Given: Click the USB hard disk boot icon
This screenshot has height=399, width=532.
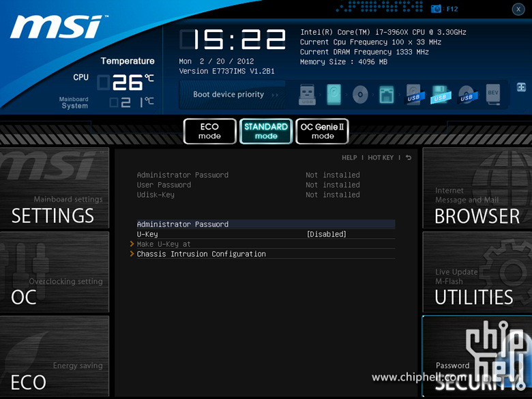Looking at the screenshot, I should [415, 95].
